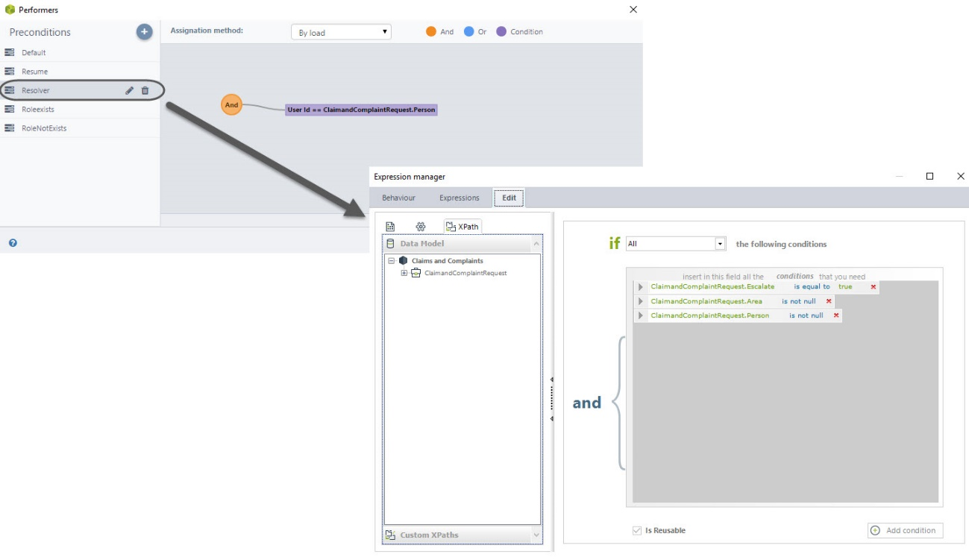Click the orange And node in diagram

tap(232, 105)
